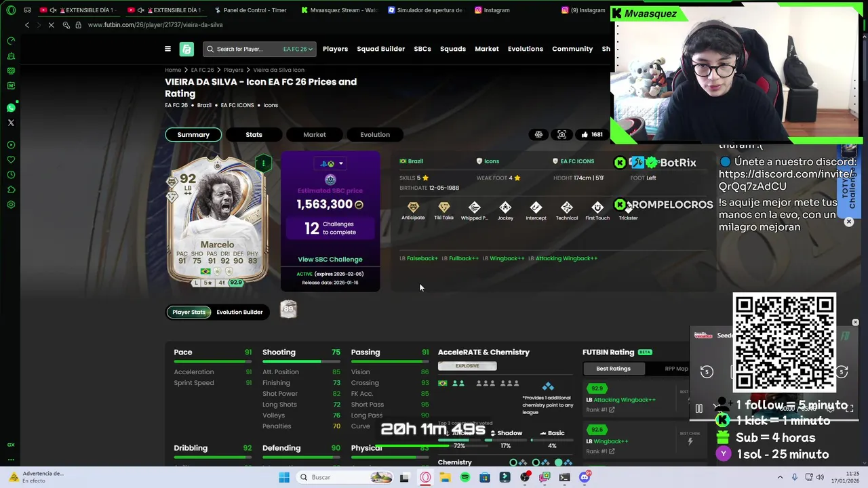This screenshot has width=868, height=488.
Task: Click the Brazil nation link
Action: point(412,161)
